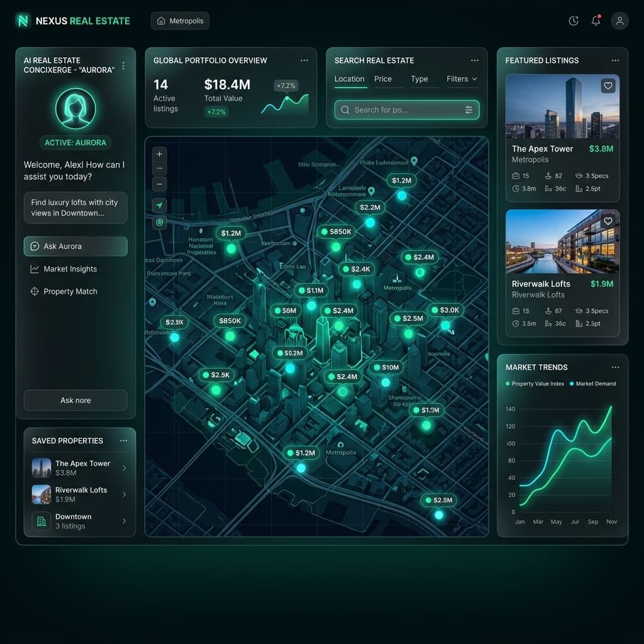Select the map location navigation arrow

(159, 204)
